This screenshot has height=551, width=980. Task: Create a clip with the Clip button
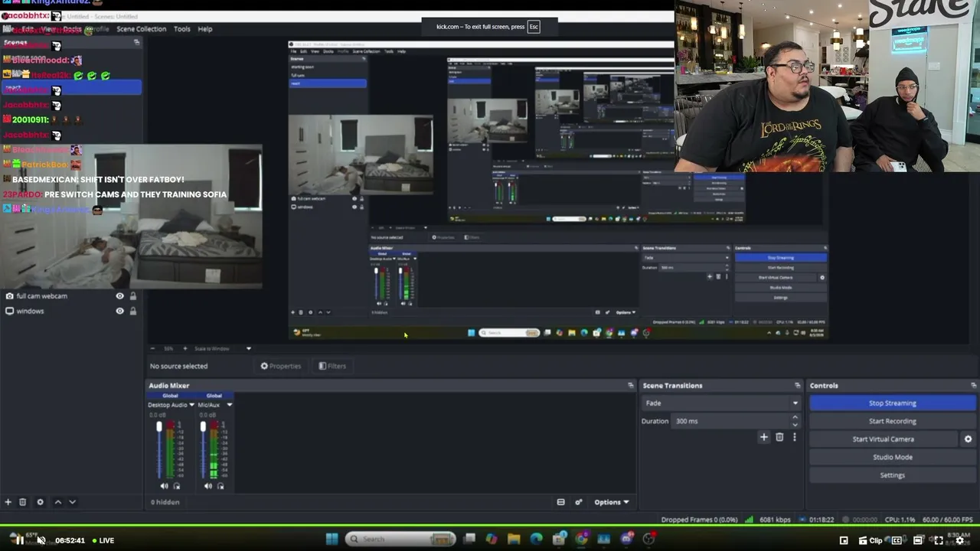coord(871,540)
